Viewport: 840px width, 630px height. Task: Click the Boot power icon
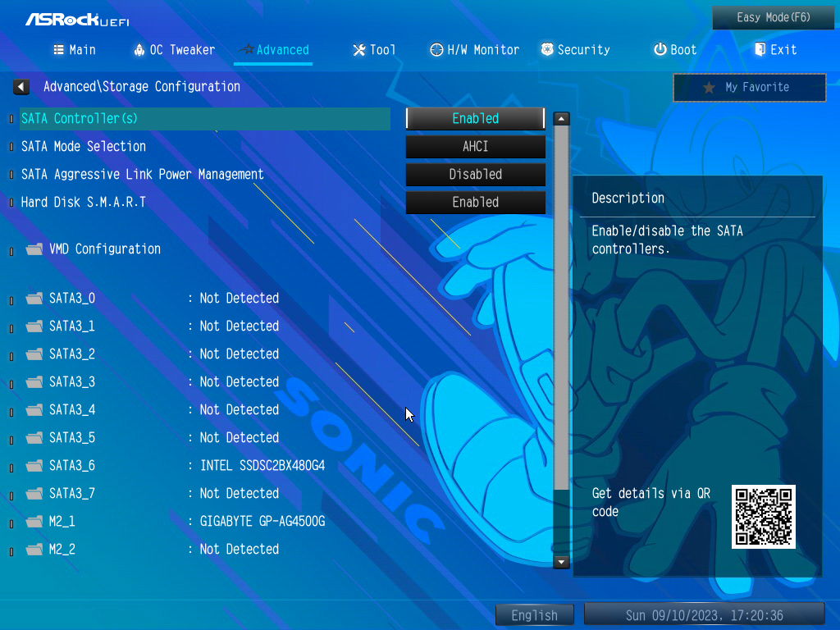660,49
